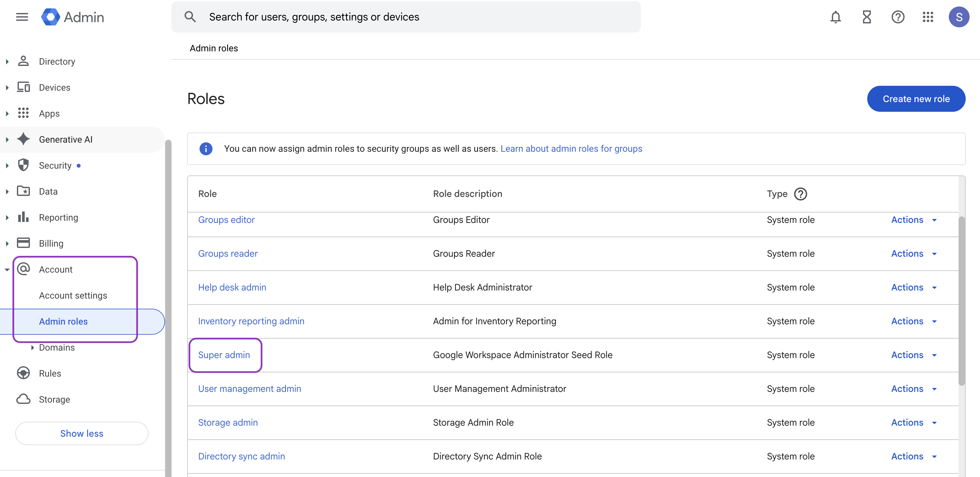Focus the search users and groups field
This screenshot has height=477, width=980.
pyautogui.click(x=406, y=17)
